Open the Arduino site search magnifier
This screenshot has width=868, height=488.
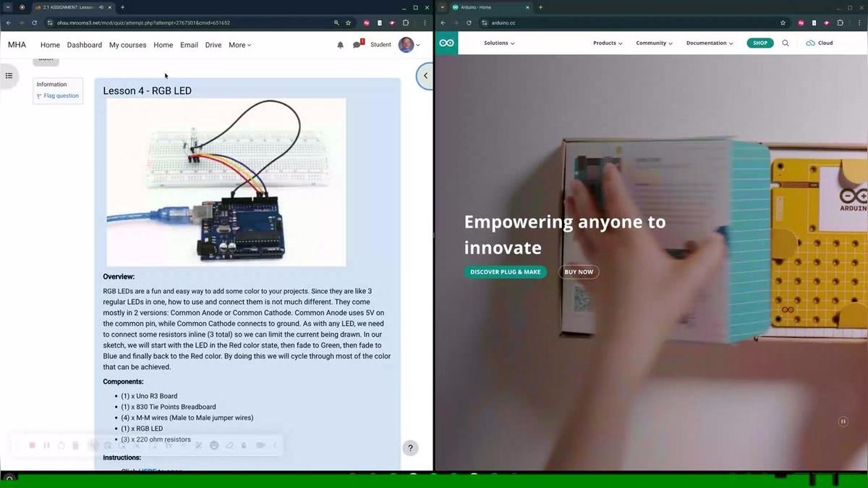[x=786, y=43]
